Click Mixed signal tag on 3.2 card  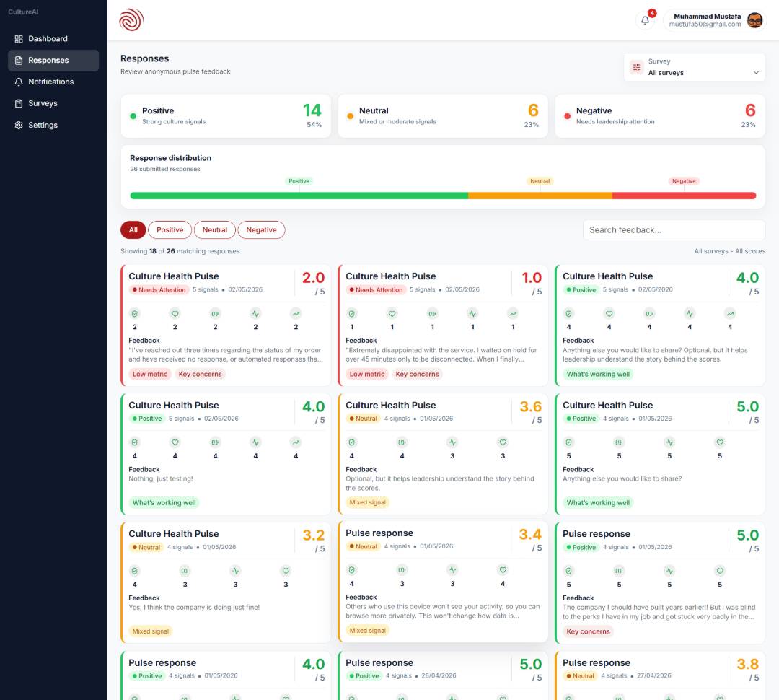151,631
